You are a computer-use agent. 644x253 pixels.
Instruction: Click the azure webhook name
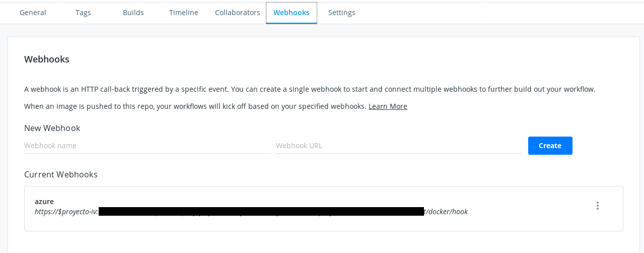(44, 201)
